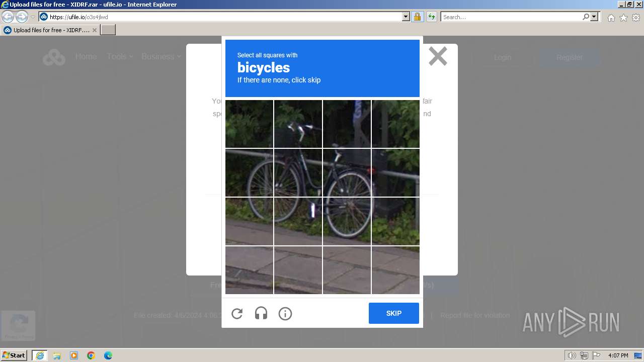The image size is (644, 362).
Task: Click the reCAPTCHA badge
Action: (18, 325)
